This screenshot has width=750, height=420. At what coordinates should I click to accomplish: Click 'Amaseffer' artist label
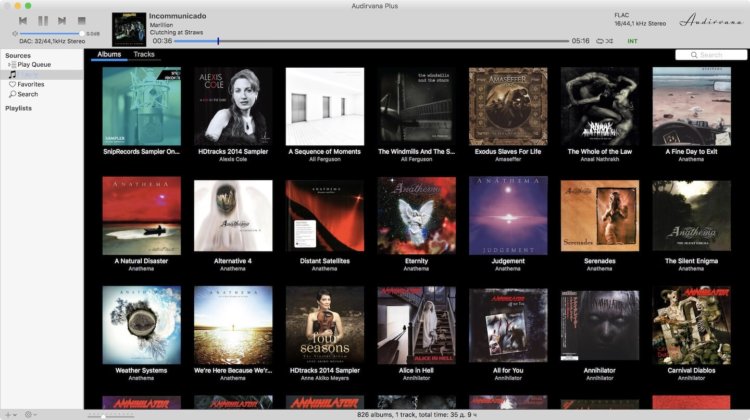(x=508, y=159)
